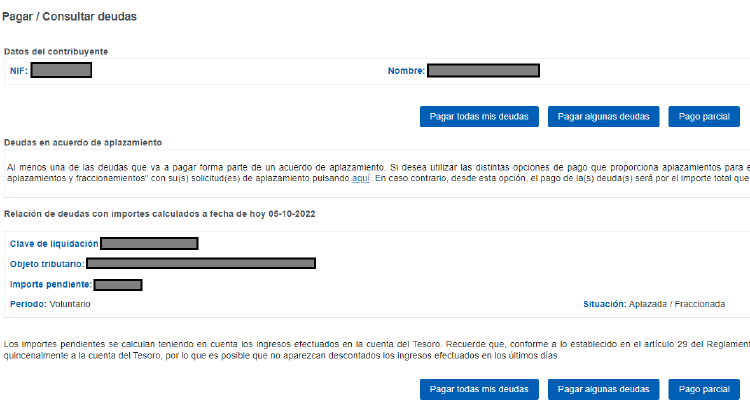
Task: Open the 'aquí' link for aplazamiento requests
Action: click(361, 177)
